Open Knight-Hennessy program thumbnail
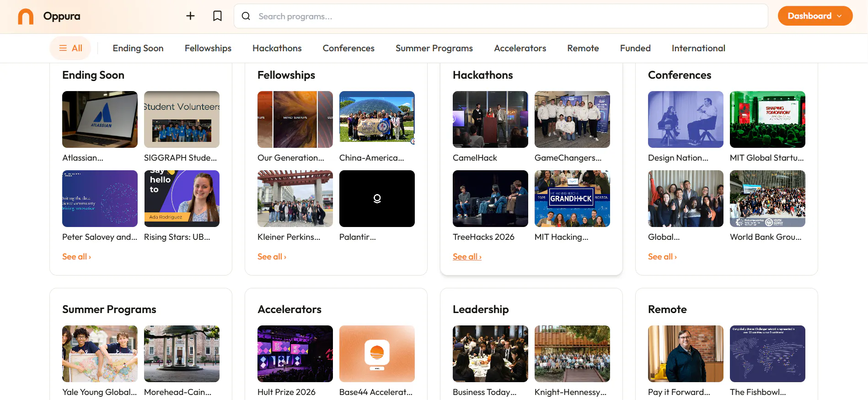Viewport: 868px width, 400px height. pyautogui.click(x=572, y=354)
